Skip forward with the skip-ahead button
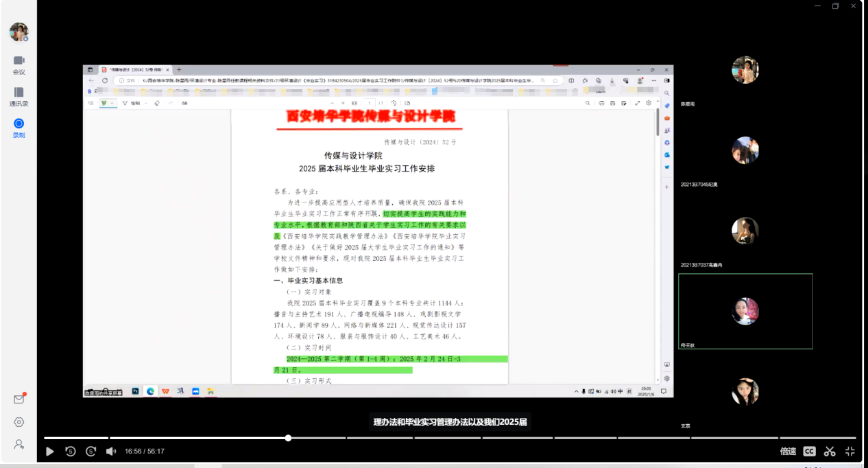 (x=91, y=451)
